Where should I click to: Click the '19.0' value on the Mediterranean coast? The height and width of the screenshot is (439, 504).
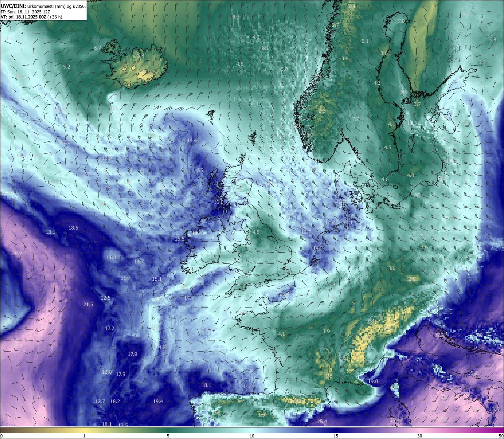pyautogui.click(x=373, y=381)
